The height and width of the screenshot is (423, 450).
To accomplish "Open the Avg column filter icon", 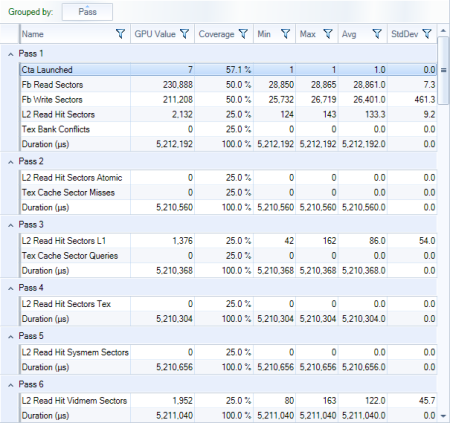I will click(x=377, y=34).
